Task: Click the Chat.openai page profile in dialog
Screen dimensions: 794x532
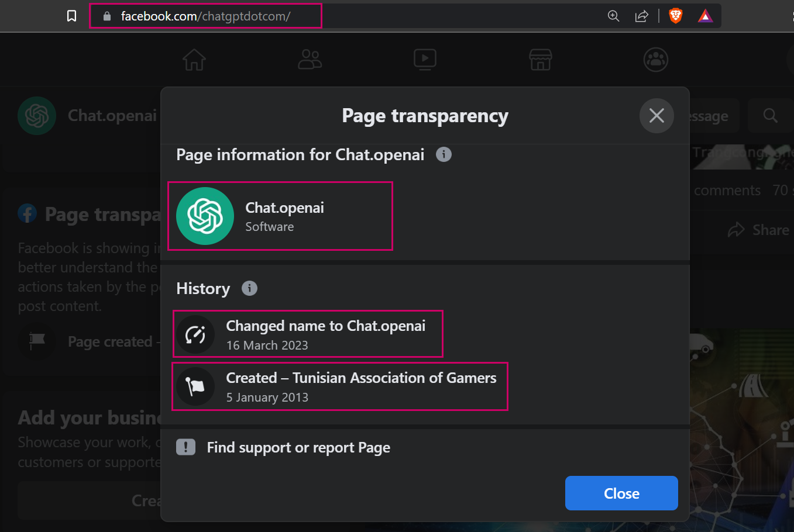Action: [x=280, y=216]
